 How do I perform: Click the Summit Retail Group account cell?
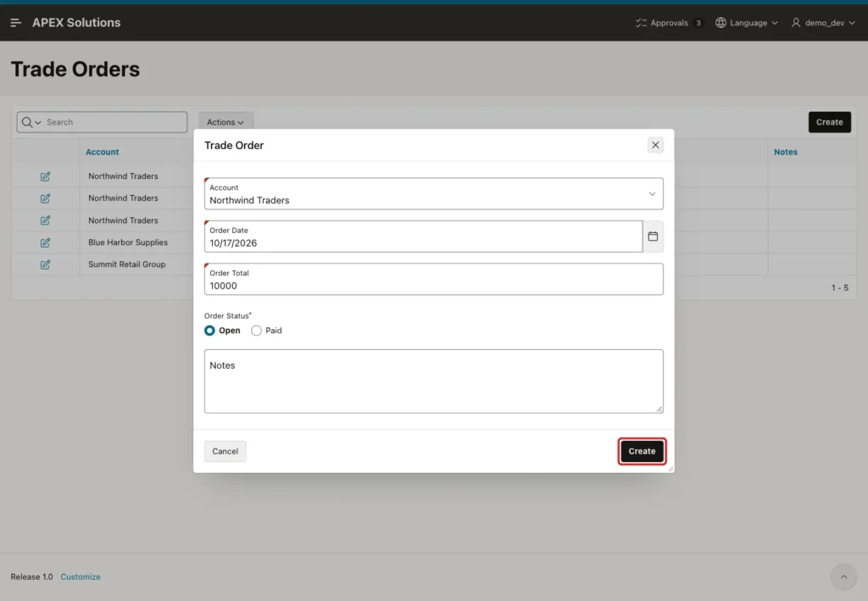[x=127, y=264]
